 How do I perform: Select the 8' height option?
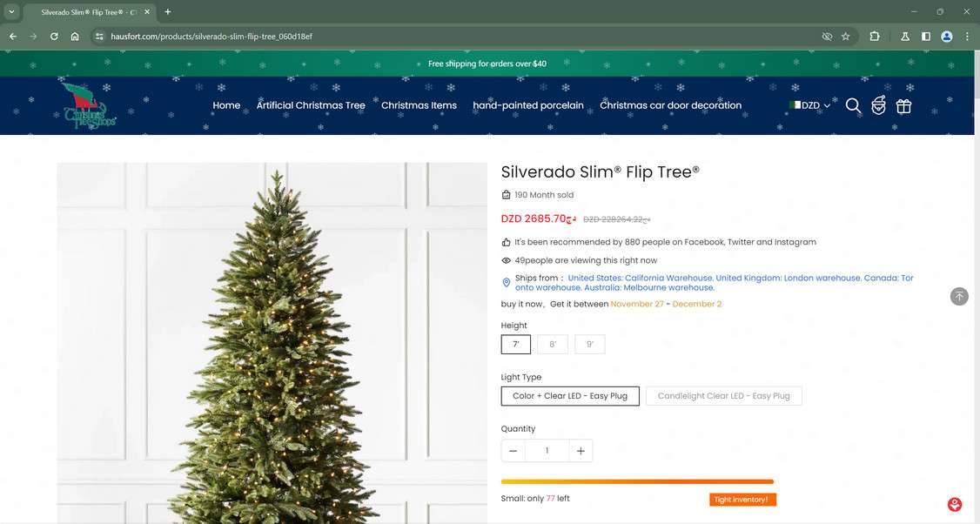(x=553, y=345)
